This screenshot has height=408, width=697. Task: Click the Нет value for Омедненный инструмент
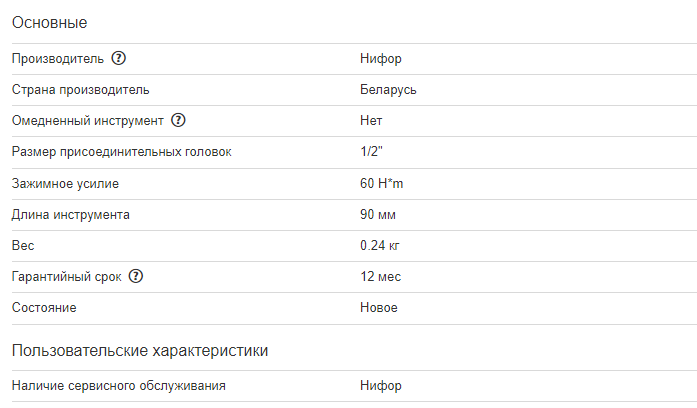[x=371, y=121]
